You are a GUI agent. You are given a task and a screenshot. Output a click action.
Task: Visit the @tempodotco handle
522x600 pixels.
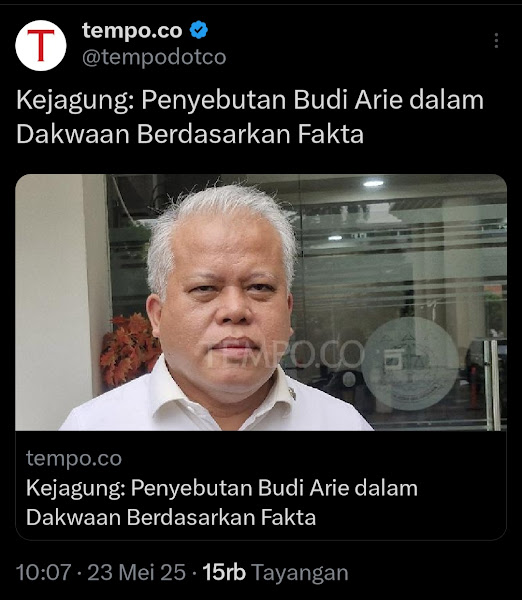[x=154, y=57]
